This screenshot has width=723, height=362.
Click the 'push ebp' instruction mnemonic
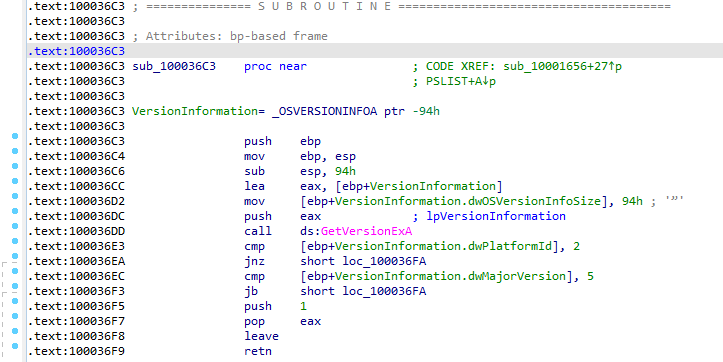(258, 141)
